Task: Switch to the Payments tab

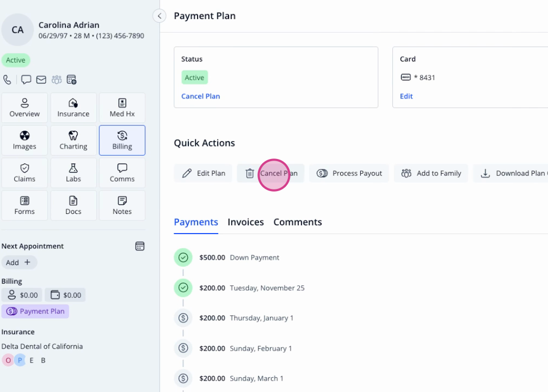Action: click(196, 222)
